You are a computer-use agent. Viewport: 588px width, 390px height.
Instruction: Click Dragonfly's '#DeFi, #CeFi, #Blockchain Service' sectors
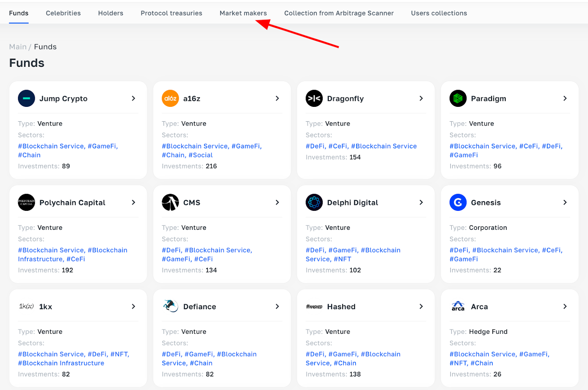[x=361, y=146]
